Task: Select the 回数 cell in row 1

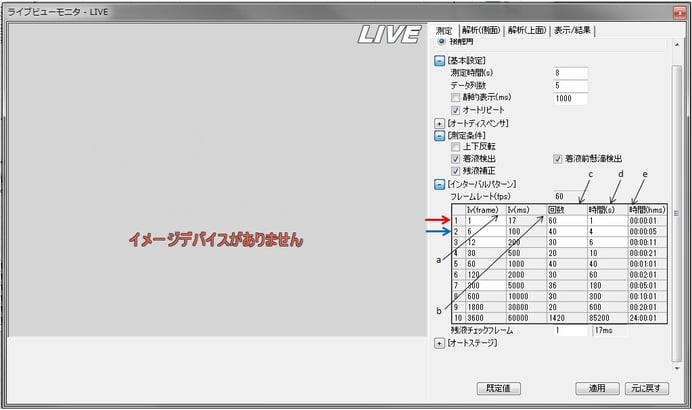Action: click(x=567, y=221)
